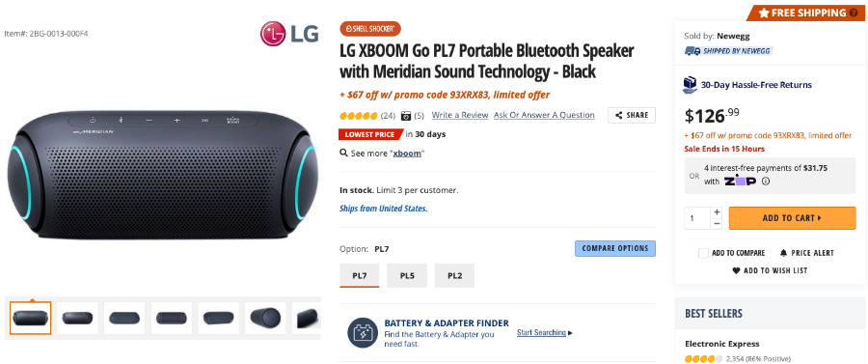Increase quantity with plus stepper

717,212
